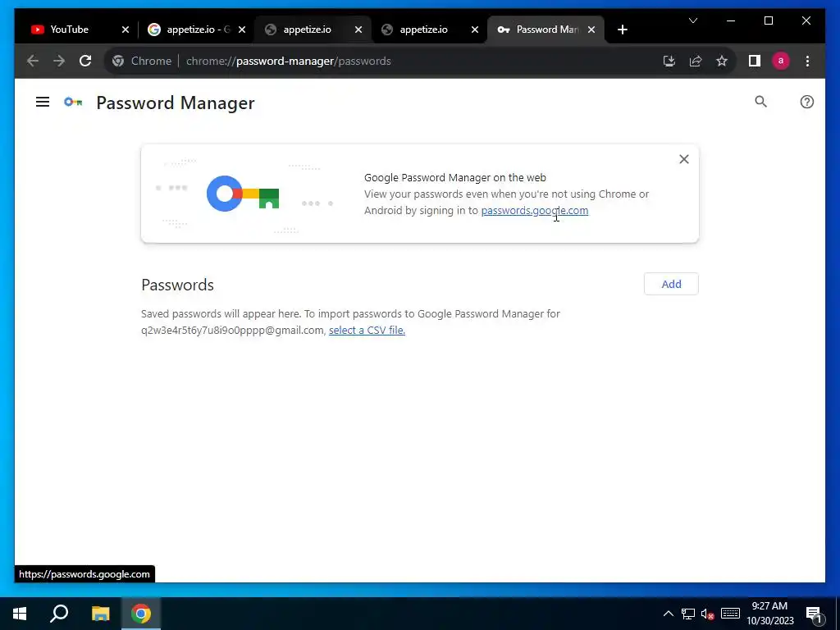Viewport: 840px width, 630px height.
Task: Expand the tab search dropdown arrow
Action: coord(692,21)
